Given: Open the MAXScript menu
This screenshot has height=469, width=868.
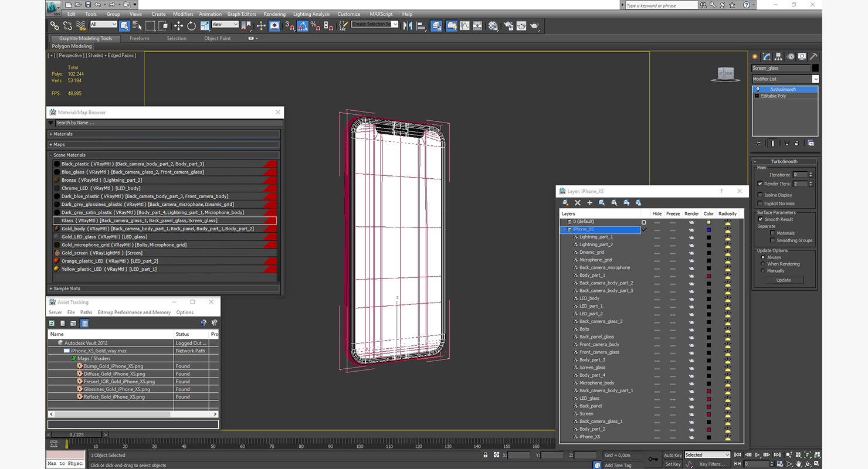Looking at the screenshot, I should click(381, 14).
